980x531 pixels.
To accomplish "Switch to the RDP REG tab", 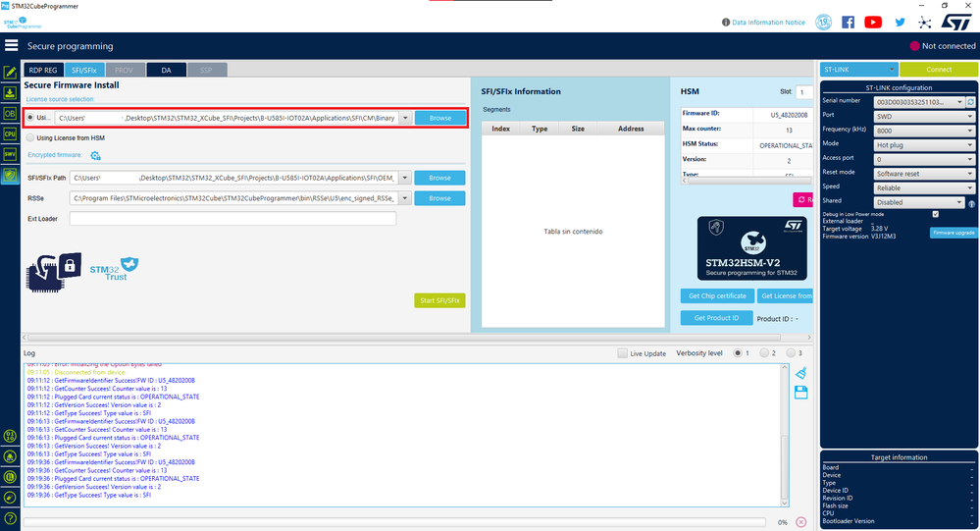I will tap(43, 70).
